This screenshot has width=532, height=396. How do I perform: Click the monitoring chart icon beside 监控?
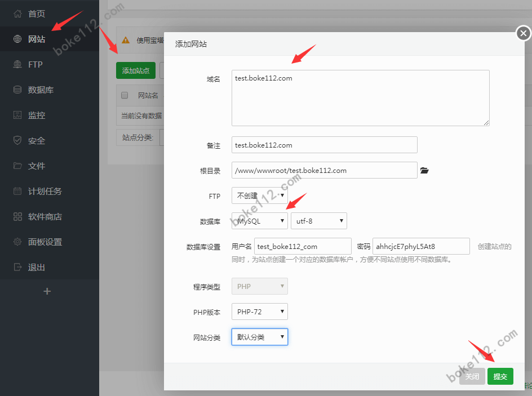coord(17,115)
